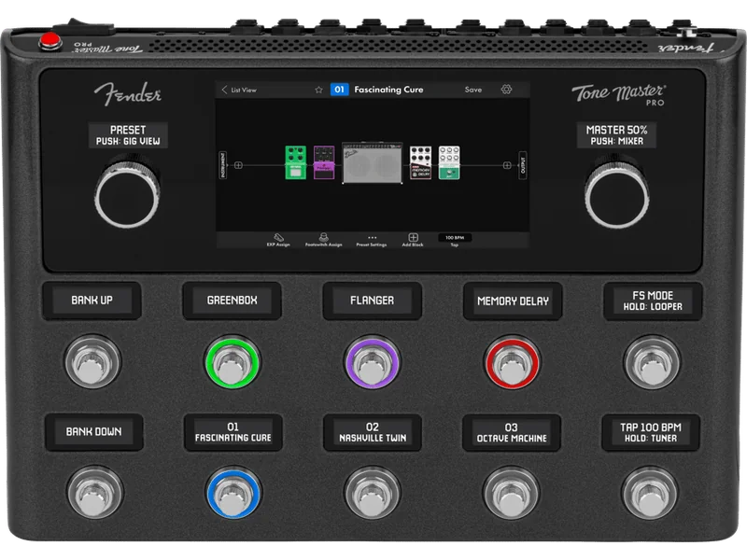Viewport: 747px width, 560px height.
Task: Tap the PRESET PUSH: GIG VIEW label
Action: (128, 135)
